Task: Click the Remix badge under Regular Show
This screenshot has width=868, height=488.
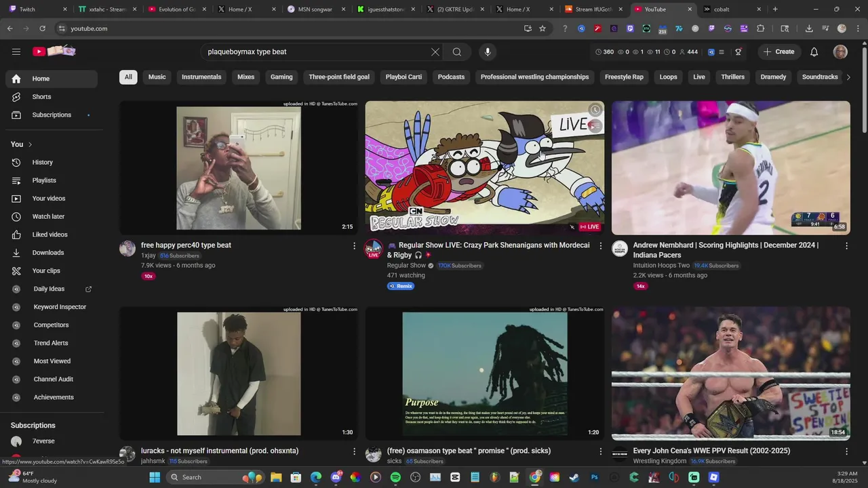Action: (401, 286)
